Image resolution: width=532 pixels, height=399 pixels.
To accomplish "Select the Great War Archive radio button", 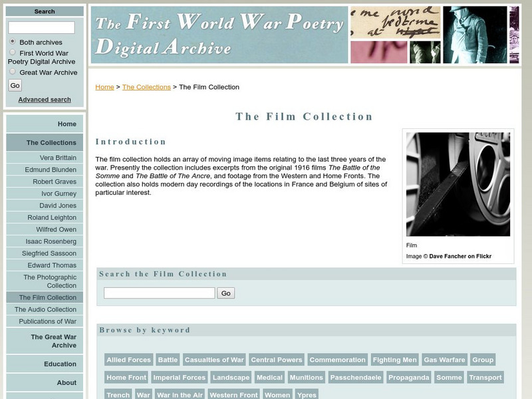I will (x=13, y=72).
